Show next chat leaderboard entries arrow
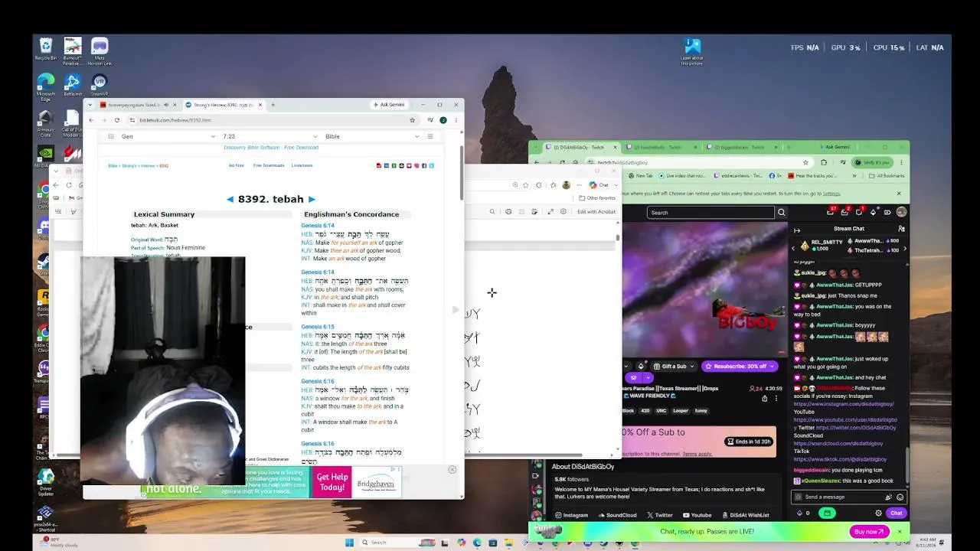980x551 pixels. pos(903,248)
